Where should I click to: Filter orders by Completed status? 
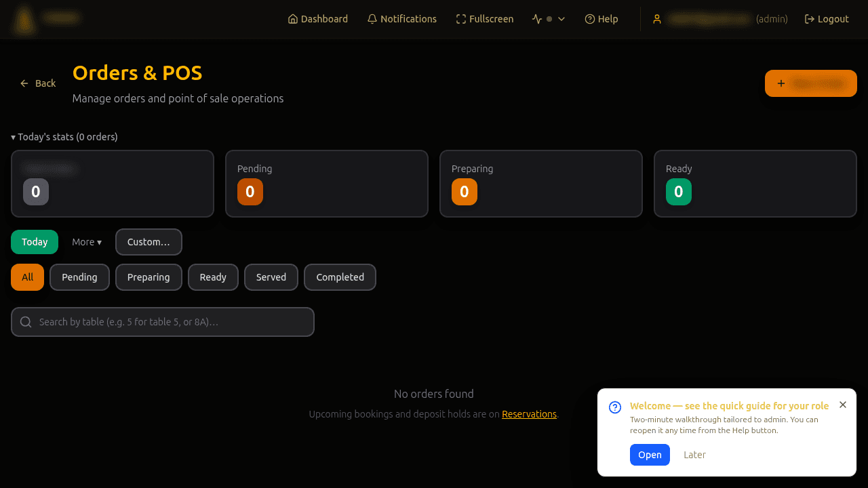pyautogui.click(x=340, y=277)
